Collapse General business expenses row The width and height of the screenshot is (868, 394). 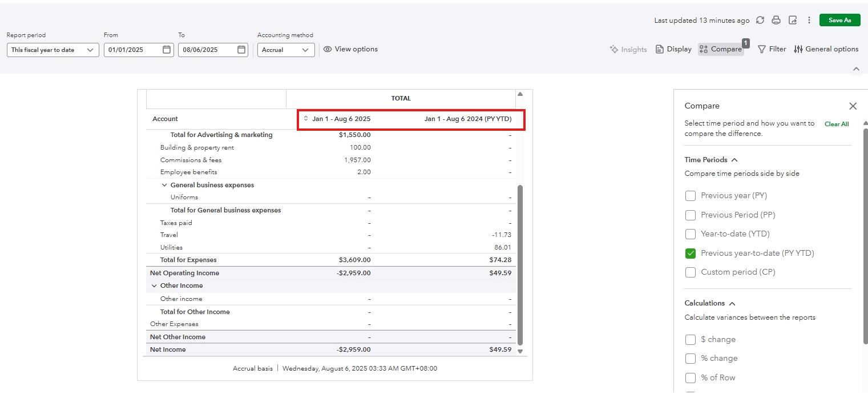point(164,185)
